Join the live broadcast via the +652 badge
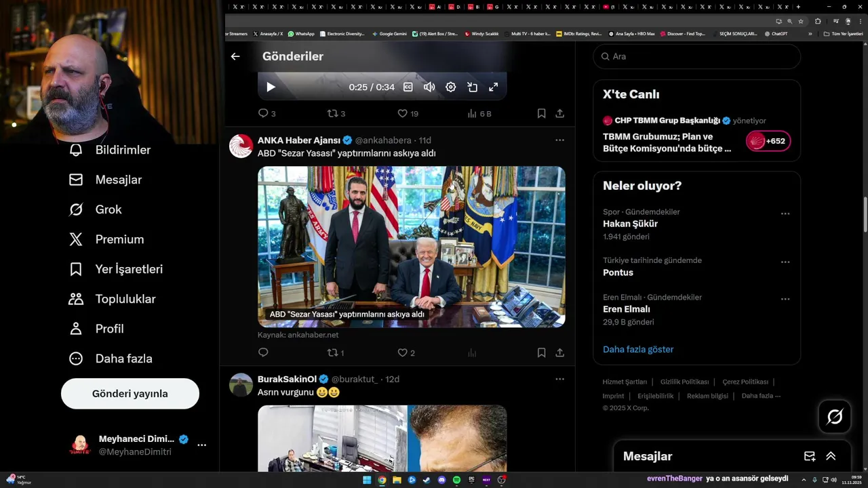868x488 pixels. (x=768, y=141)
